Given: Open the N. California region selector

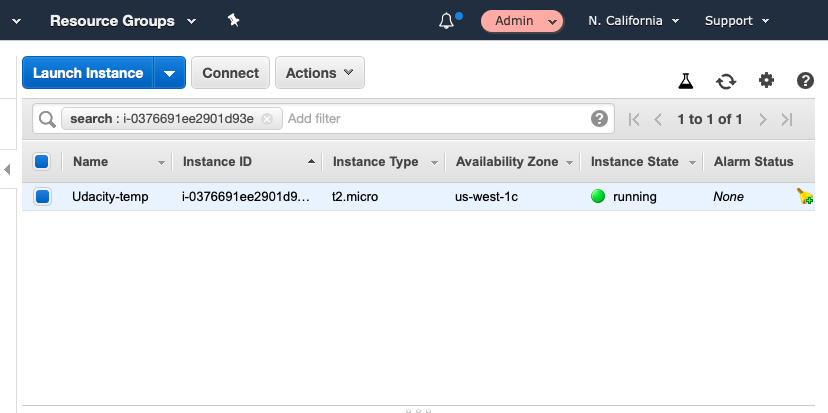Looking at the screenshot, I should tap(634, 21).
